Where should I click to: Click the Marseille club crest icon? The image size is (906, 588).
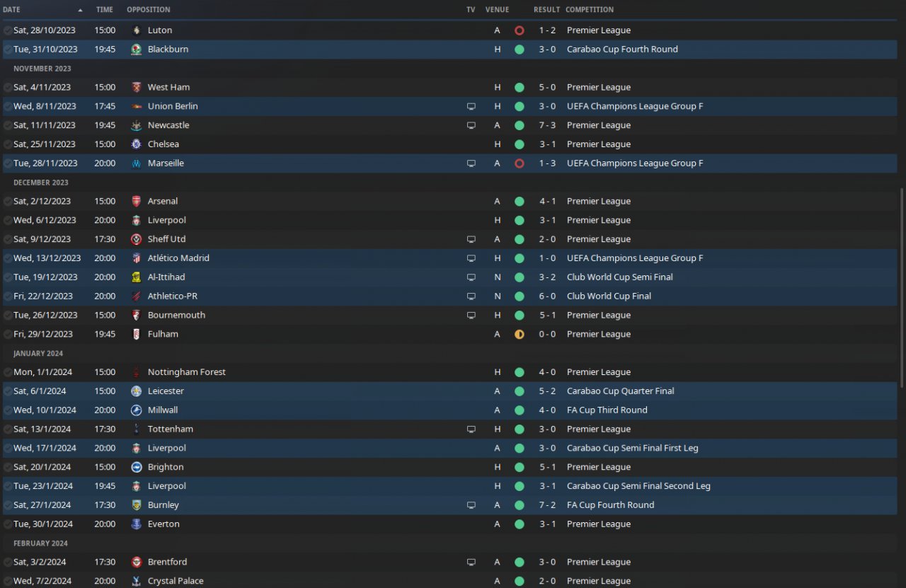tap(137, 163)
